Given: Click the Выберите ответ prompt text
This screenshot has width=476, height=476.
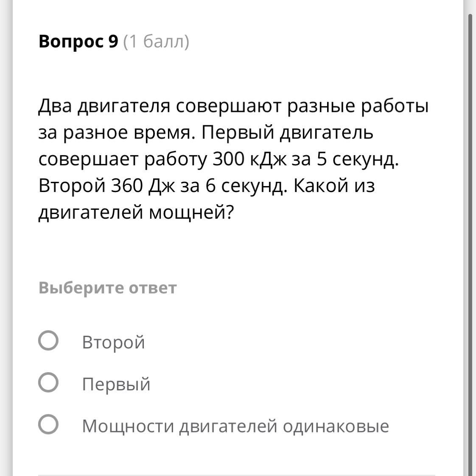Looking at the screenshot, I should click(x=107, y=288).
